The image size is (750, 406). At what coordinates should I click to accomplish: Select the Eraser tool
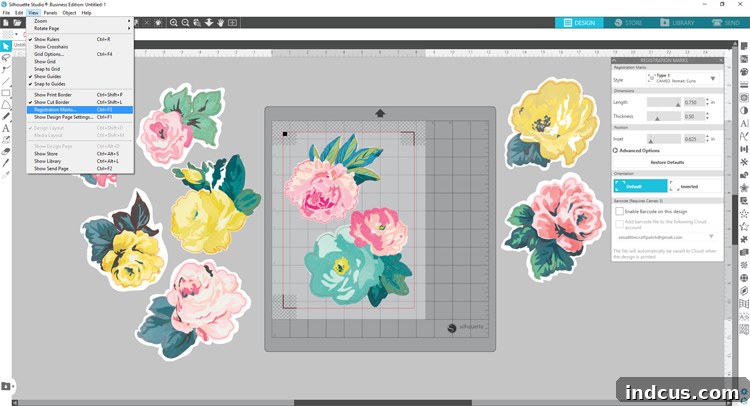(6, 152)
